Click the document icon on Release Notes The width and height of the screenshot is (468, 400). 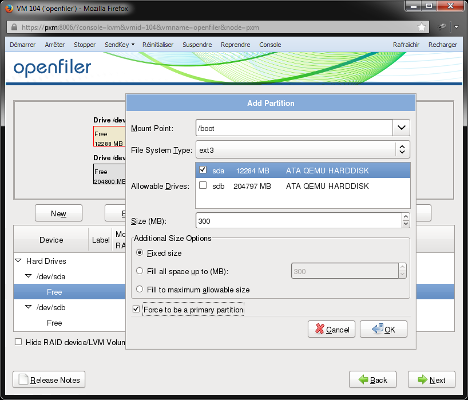pyautogui.click(x=23, y=380)
